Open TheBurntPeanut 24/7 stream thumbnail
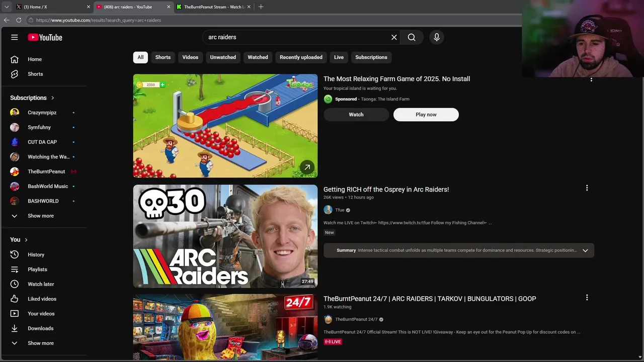The height and width of the screenshot is (362, 644). (225, 327)
